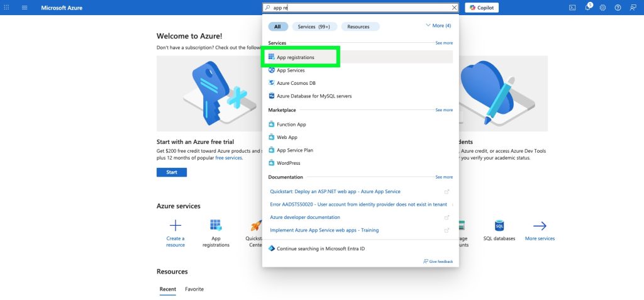This screenshot has width=644, height=300.
Task: Open Azure developer documentation link
Action: (x=305, y=217)
